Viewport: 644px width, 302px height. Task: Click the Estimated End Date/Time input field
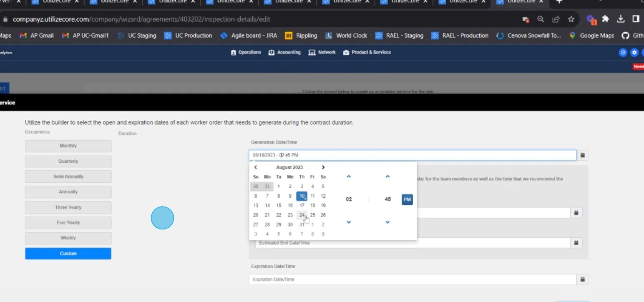click(413, 243)
